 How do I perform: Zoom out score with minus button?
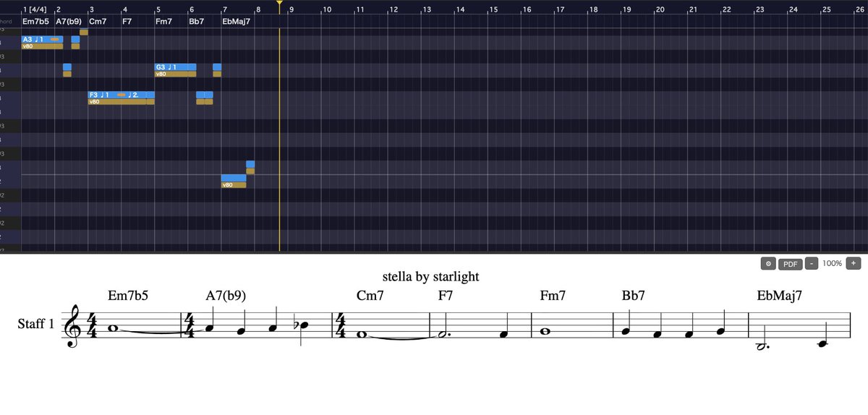[812, 264]
